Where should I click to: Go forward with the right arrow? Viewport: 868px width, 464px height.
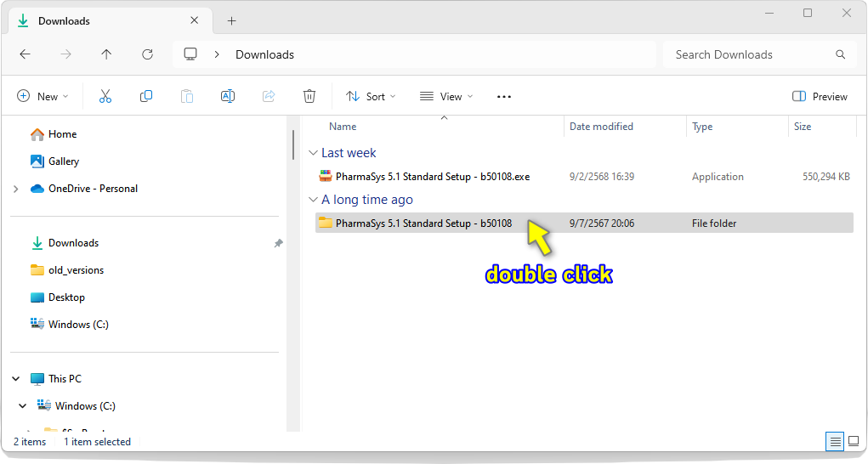65,54
